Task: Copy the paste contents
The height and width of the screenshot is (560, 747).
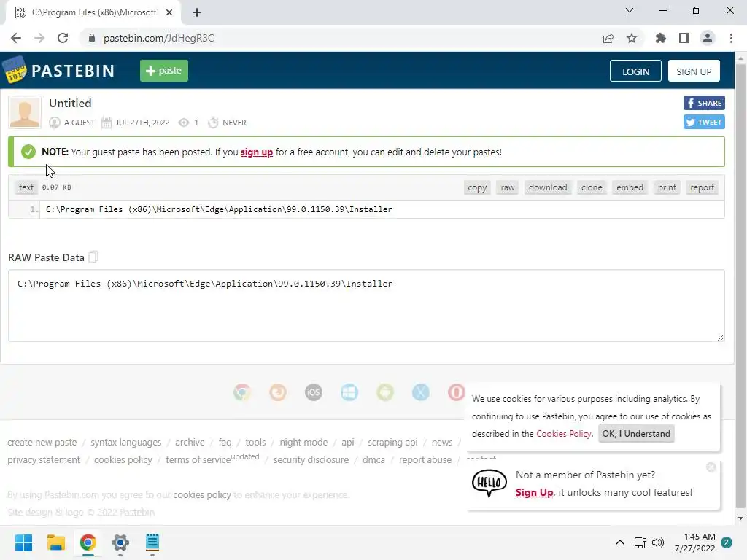Action: tap(477, 187)
